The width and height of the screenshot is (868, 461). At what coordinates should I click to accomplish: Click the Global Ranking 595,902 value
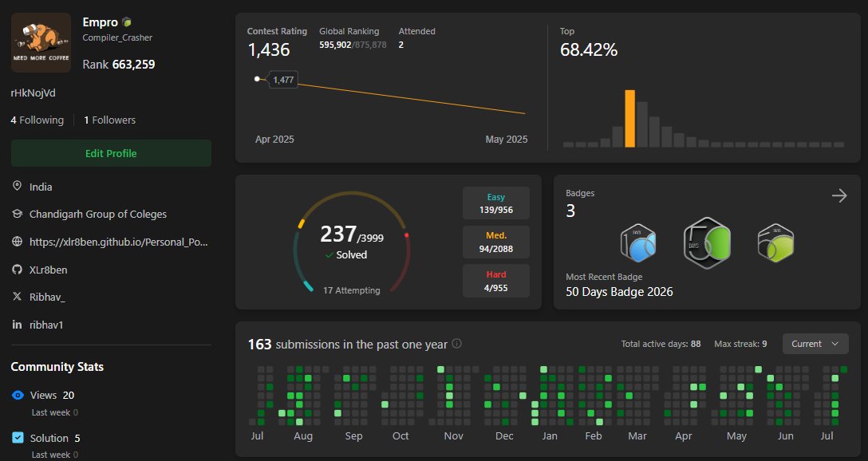335,45
